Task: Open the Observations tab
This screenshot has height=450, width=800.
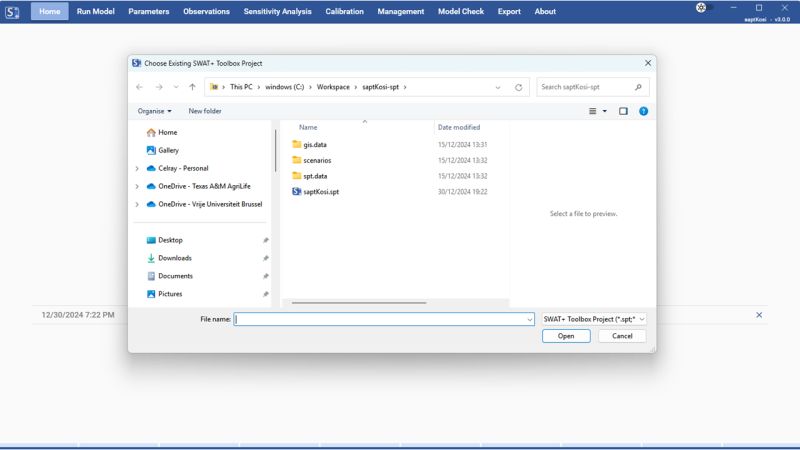Action: point(206,11)
